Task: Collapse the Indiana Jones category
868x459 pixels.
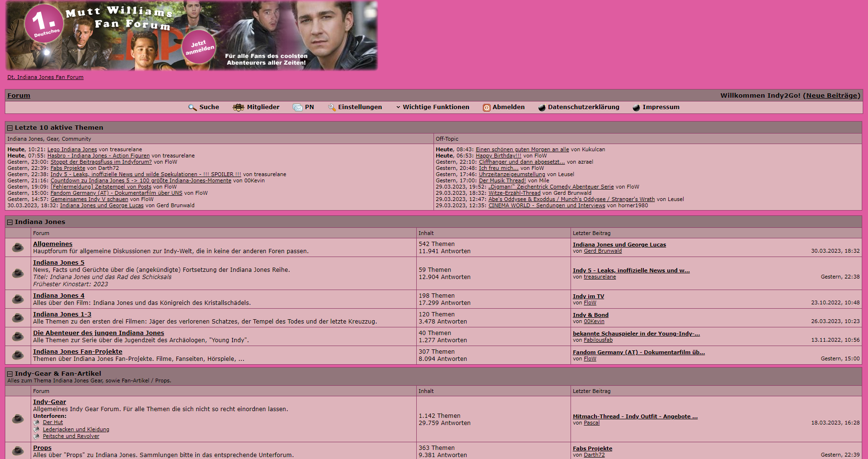Action: coord(10,222)
